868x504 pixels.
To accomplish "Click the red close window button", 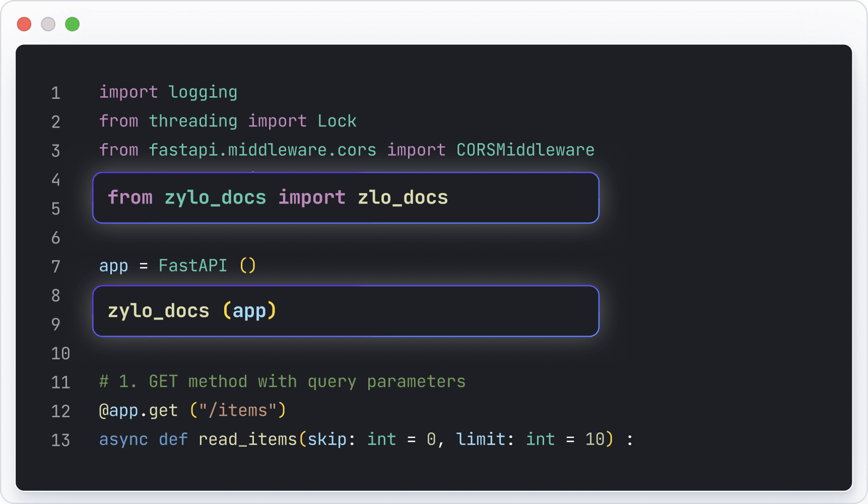I will [x=24, y=24].
